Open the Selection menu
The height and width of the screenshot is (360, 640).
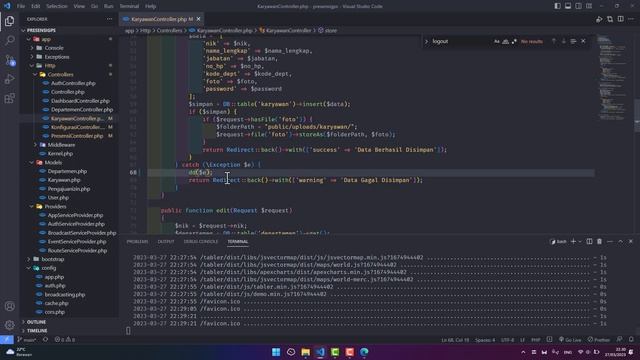(56, 6)
